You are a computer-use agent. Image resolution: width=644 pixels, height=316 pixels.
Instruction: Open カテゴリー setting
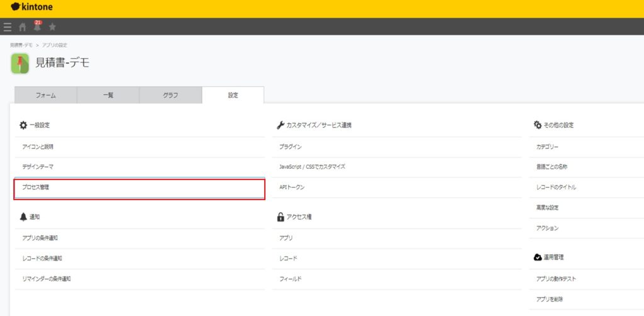pos(587,147)
